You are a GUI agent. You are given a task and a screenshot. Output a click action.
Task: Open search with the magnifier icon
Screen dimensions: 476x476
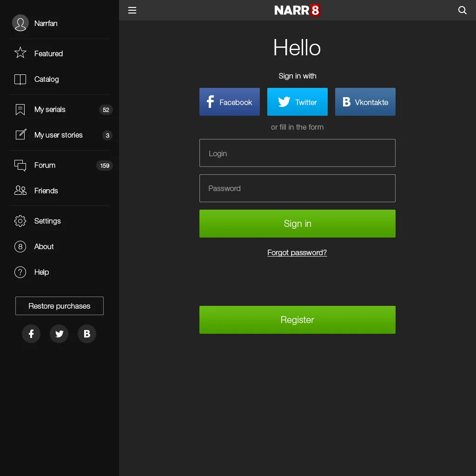click(x=462, y=10)
